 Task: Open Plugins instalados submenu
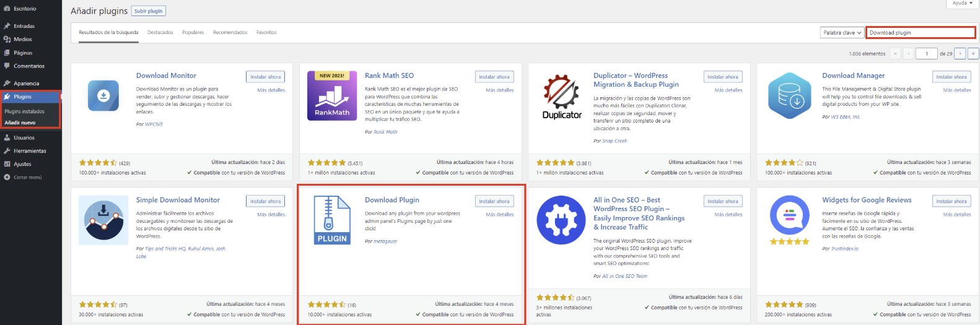tap(25, 111)
